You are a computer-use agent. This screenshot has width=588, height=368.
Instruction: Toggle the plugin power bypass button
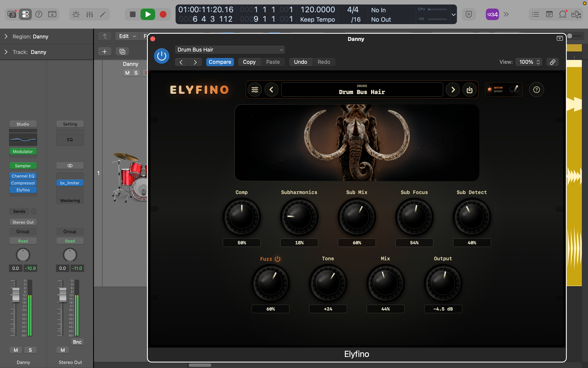click(161, 56)
